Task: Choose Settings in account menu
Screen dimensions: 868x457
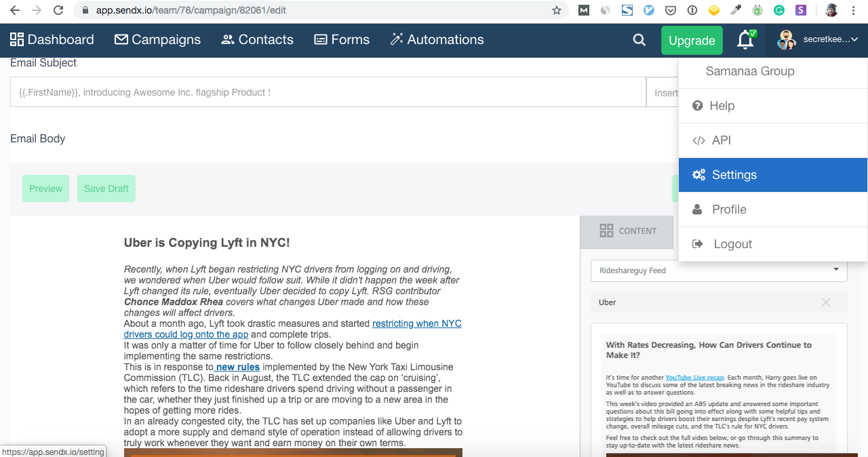Action: click(773, 175)
